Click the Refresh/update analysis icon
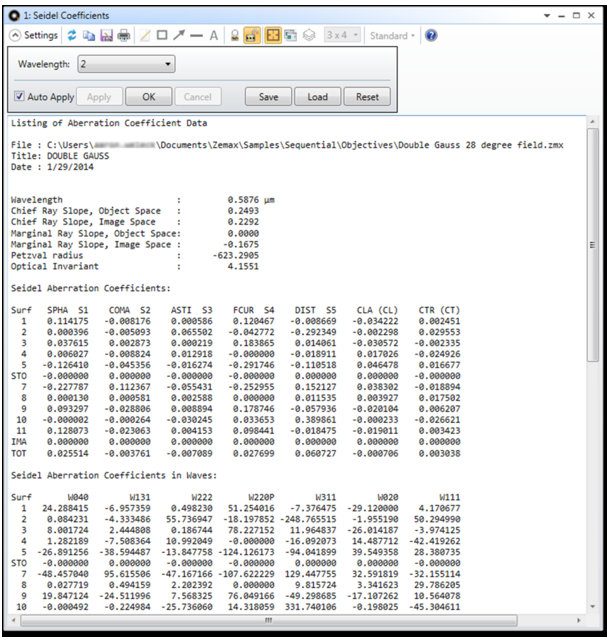This screenshot has height=637, width=607. tap(72, 36)
